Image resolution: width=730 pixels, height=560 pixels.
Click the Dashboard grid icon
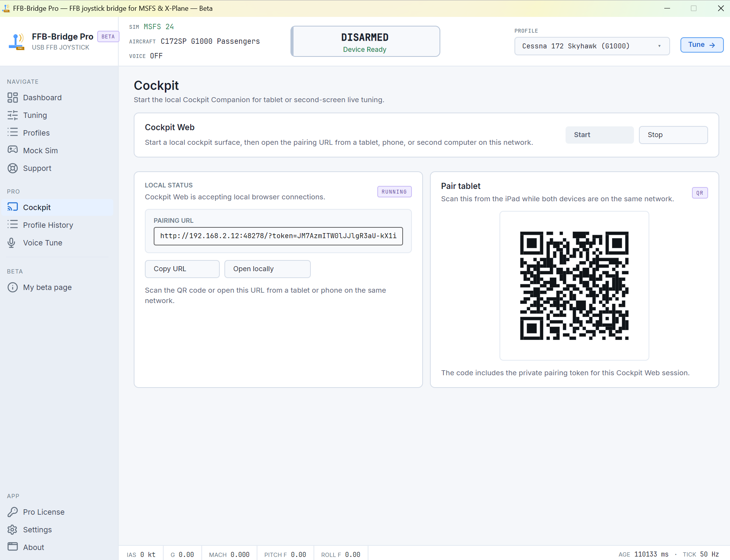tap(13, 98)
